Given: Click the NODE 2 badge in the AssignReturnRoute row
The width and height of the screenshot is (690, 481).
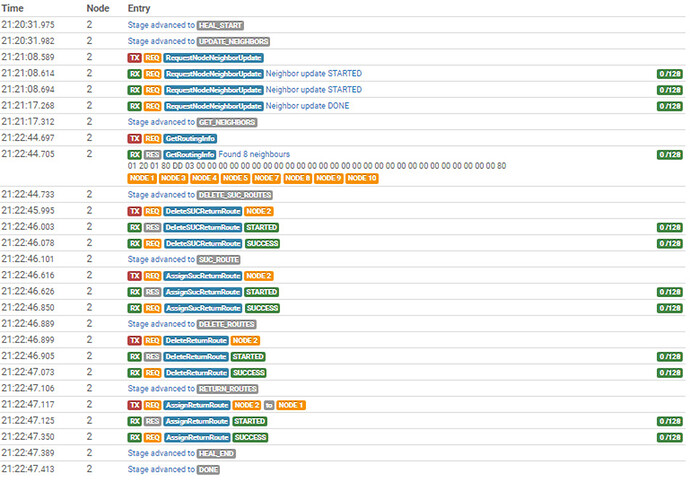Looking at the screenshot, I should [247, 405].
